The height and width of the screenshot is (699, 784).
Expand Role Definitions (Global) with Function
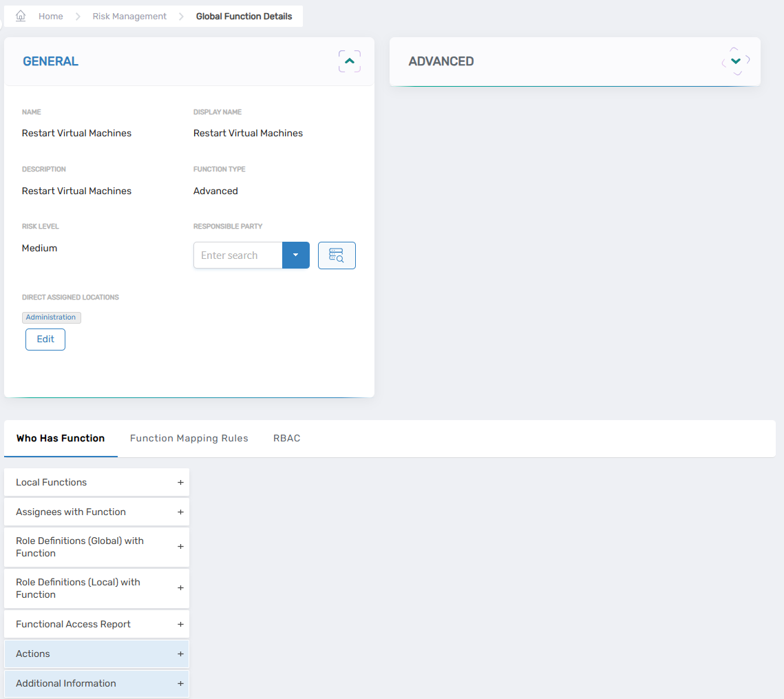[180, 547]
